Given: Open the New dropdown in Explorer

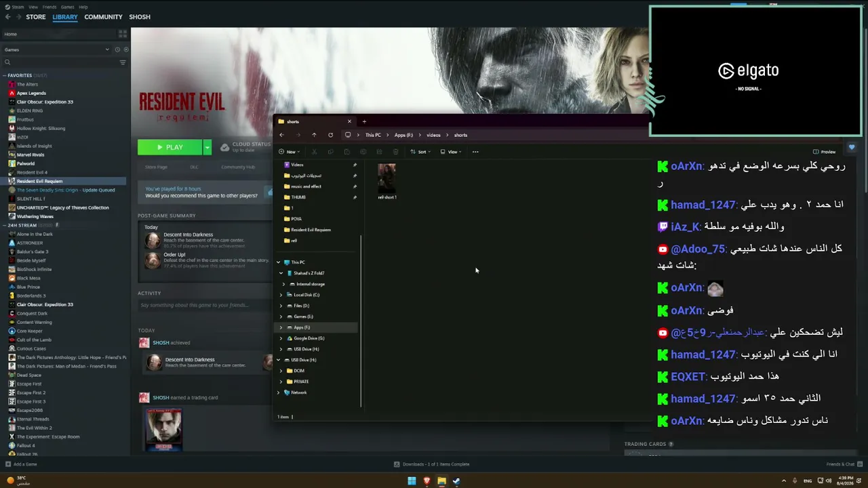Looking at the screenshot, I should pos(290,152).
